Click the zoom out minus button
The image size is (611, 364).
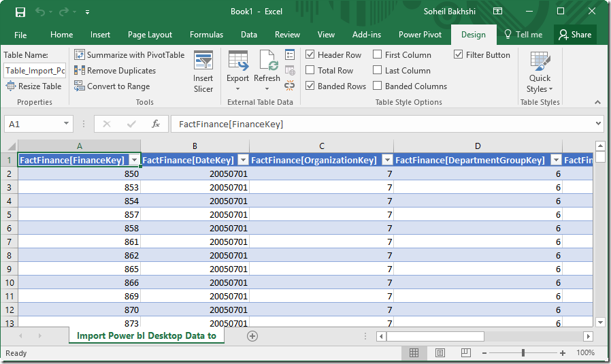click(x=484, y=353)
